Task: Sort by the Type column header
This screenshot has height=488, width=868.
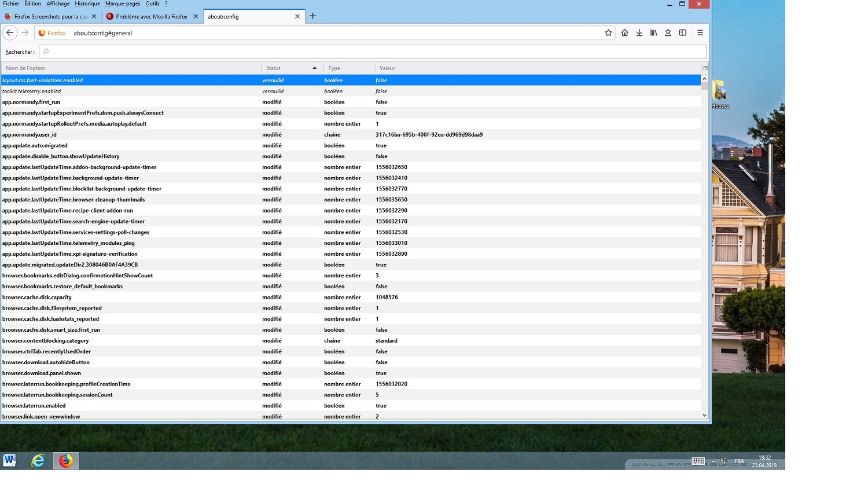Action: [349, 68]
